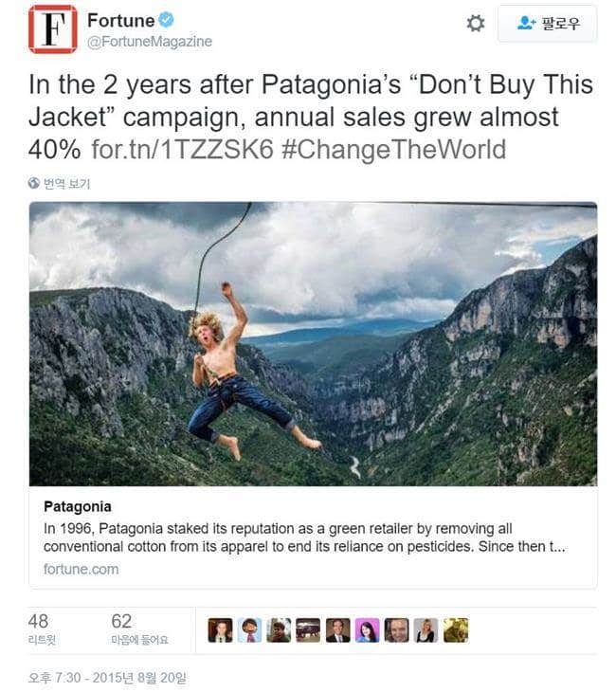This screenshot has width=616, height=692.
Task: Click the avatar with the pink purple background
Action: pyautogui.click(x=367, y=630)
